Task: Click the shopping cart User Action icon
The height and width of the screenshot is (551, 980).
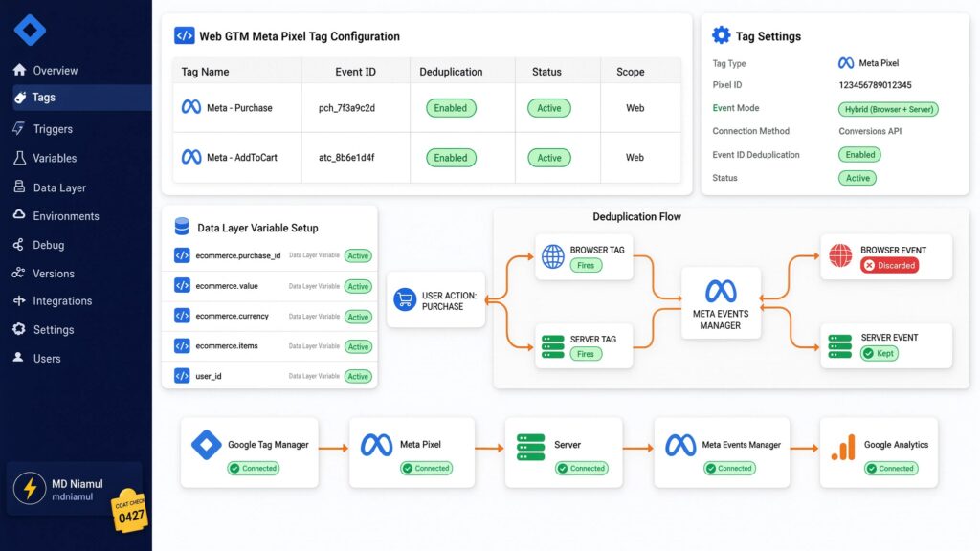Action: pos(405,299)
